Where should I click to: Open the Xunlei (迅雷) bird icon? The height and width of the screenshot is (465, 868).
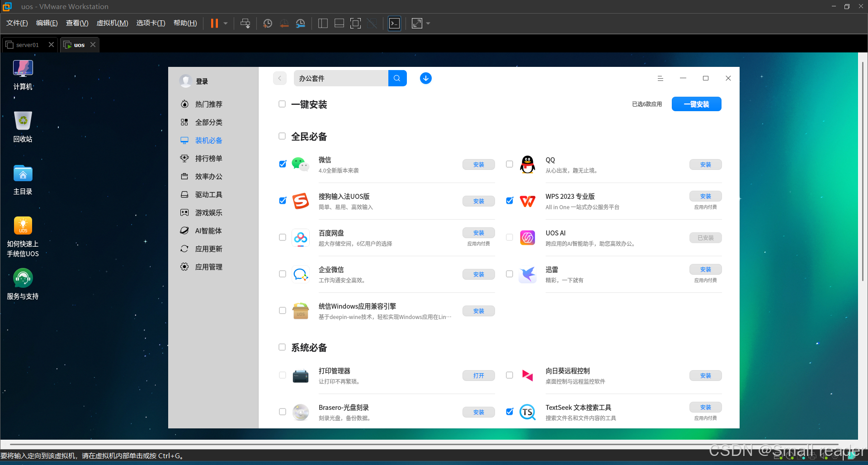[x=528, y=274]
